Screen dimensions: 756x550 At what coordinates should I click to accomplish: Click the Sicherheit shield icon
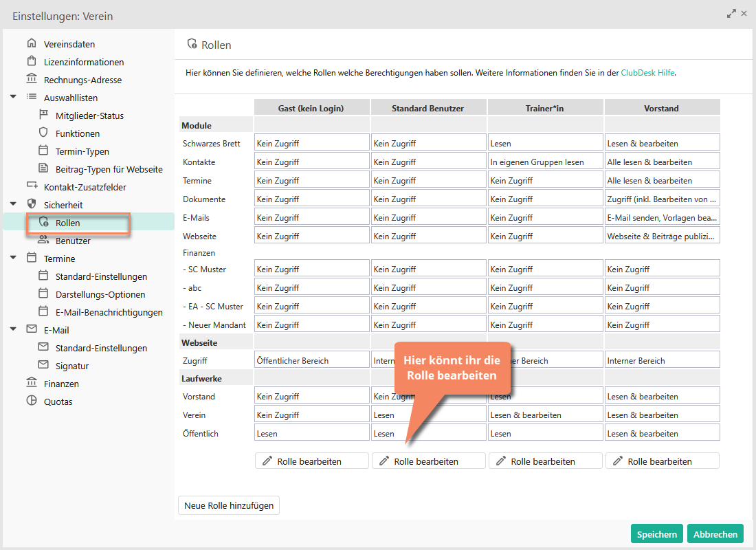coord(32,204)
